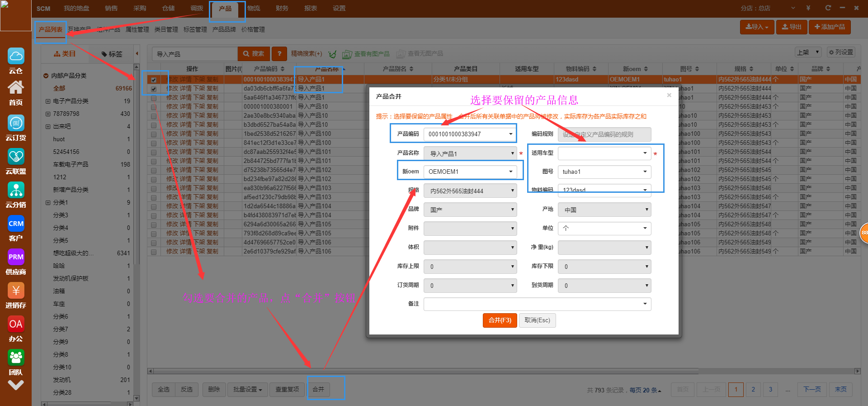Click the 备注 input field in dialog
This screenshot has width=868, height=406.
533,304
